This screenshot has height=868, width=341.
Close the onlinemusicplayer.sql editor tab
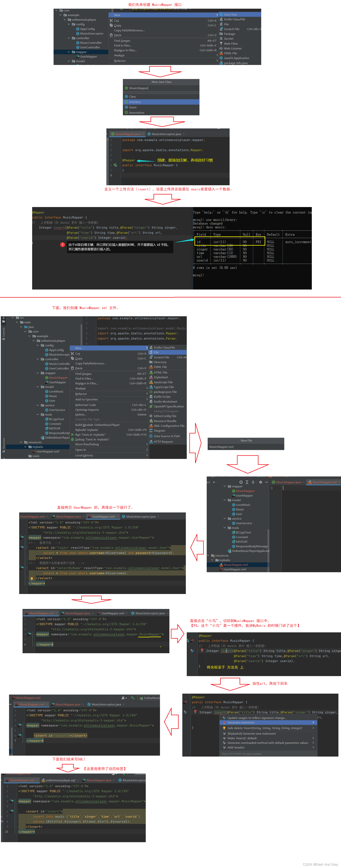[78, 780]
